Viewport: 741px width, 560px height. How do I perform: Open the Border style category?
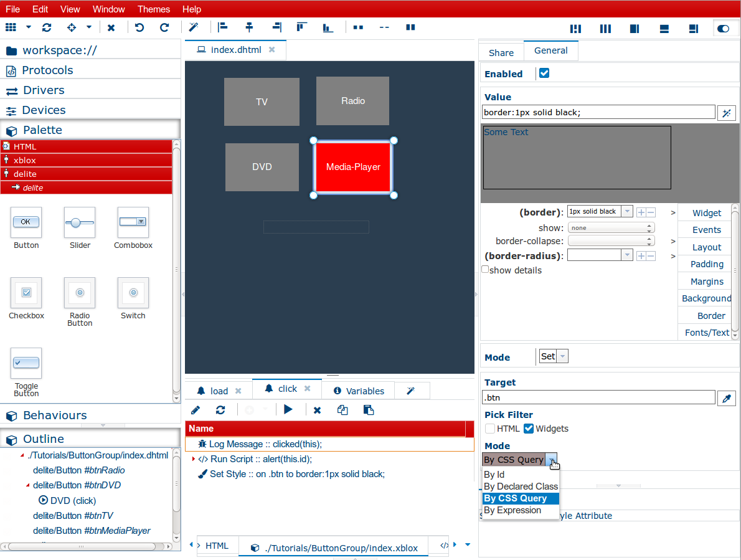pos(710,316)
